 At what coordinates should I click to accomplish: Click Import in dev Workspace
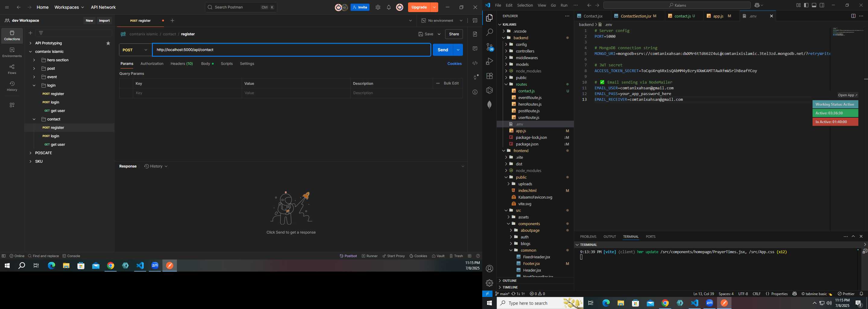point(105,21)
